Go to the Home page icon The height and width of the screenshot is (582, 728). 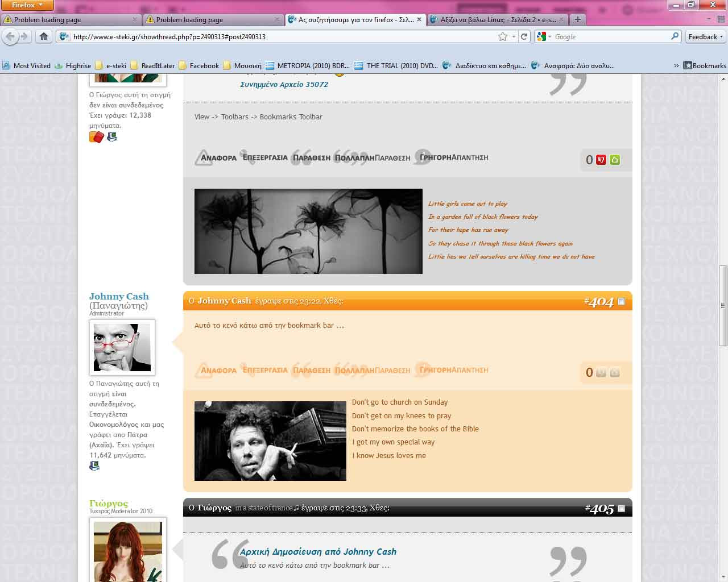[44, 36]
